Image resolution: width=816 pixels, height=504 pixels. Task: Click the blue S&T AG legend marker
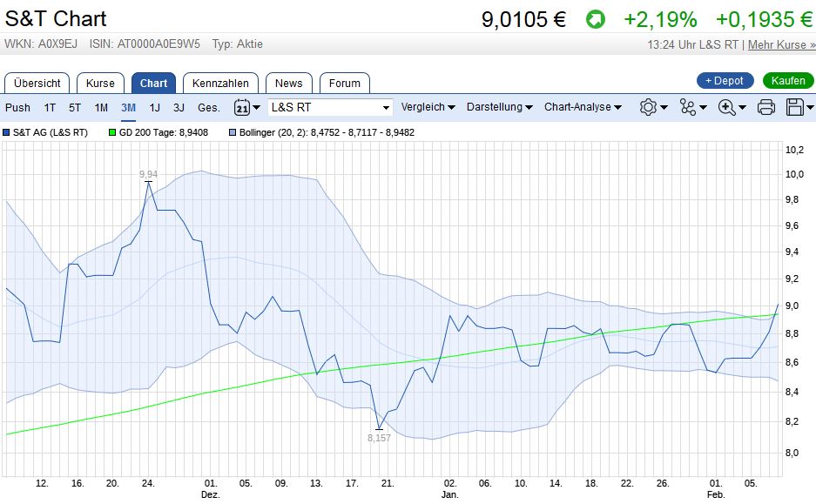(8, 132)
